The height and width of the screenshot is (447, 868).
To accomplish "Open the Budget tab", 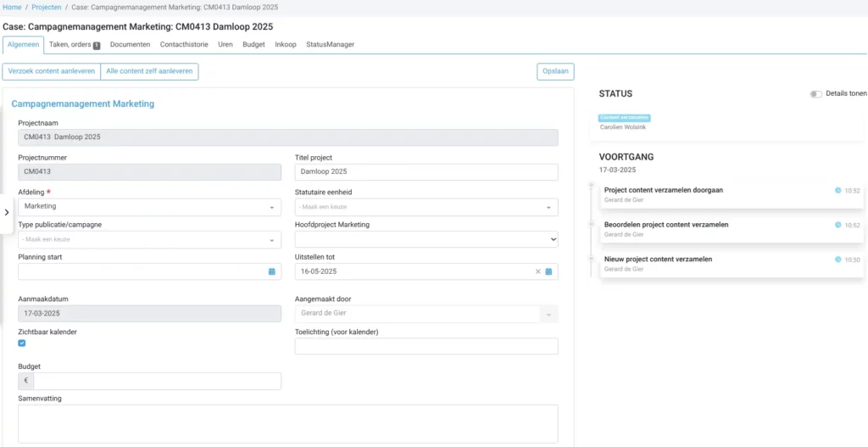I will pos(253,45).
